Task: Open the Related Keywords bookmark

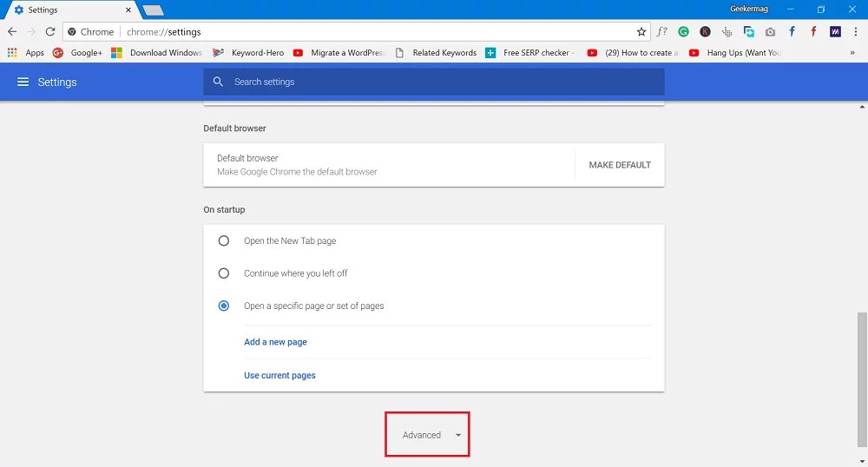Action: [x=436, y=53]
